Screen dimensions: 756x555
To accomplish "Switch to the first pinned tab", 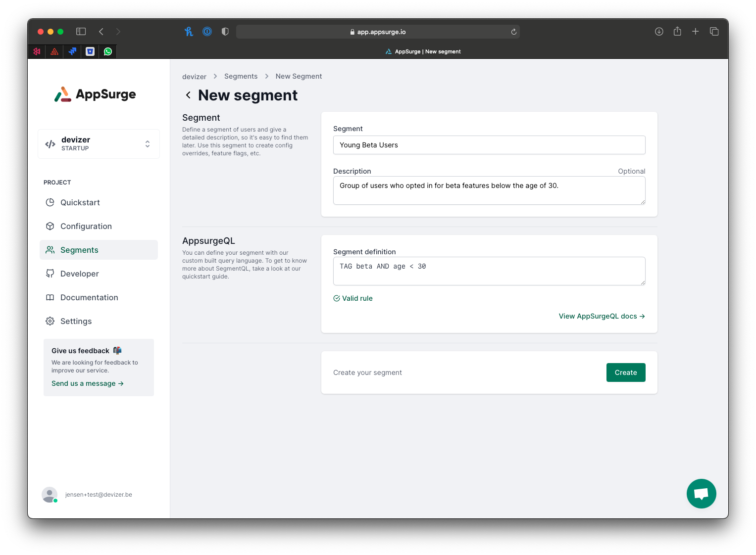I will [37, 51].
